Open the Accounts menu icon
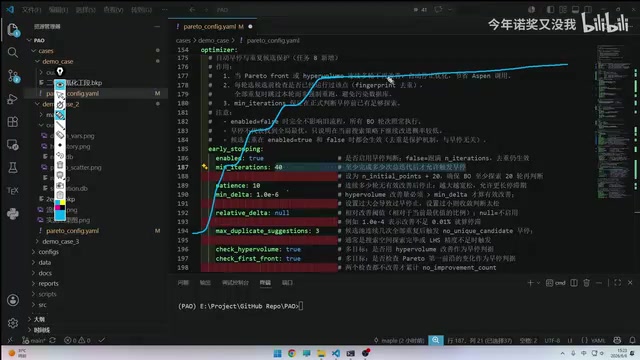Screen dimensions: 640x360 point(13,300)
